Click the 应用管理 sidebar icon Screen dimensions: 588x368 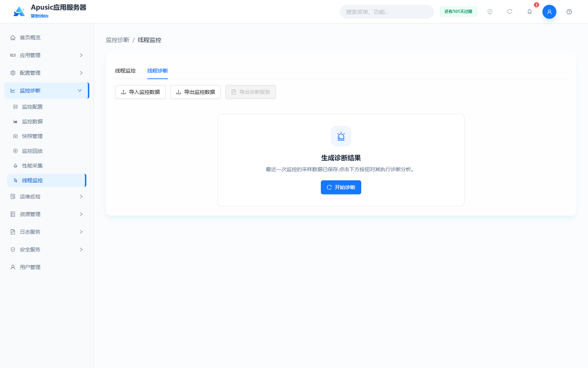(13, 55)
